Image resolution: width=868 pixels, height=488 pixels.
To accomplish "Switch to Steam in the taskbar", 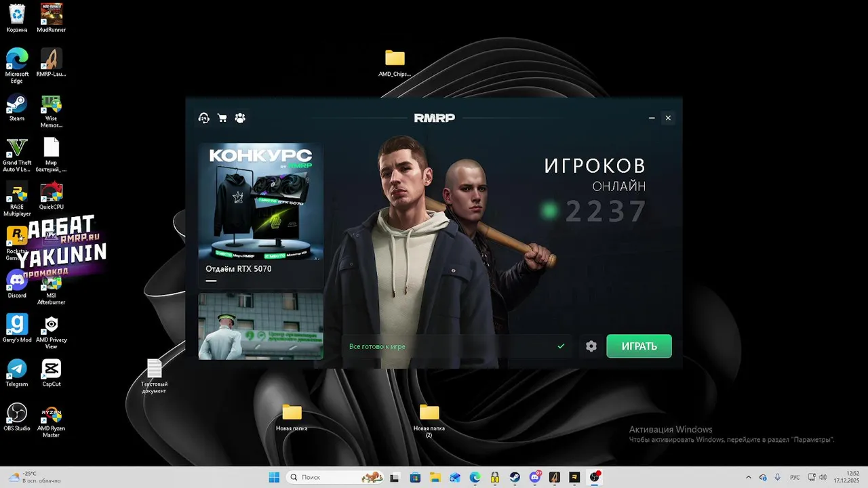I will pos(515,477).
